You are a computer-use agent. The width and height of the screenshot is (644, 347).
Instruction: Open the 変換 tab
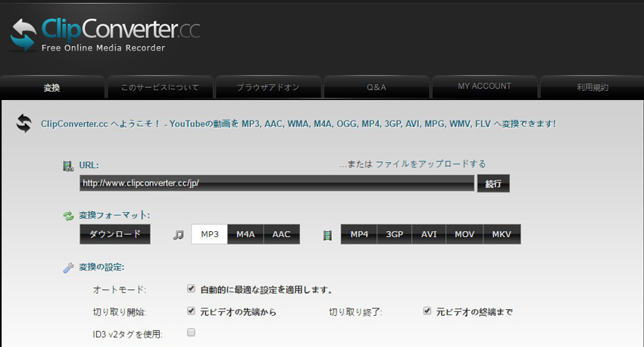(x=52, y=87)
